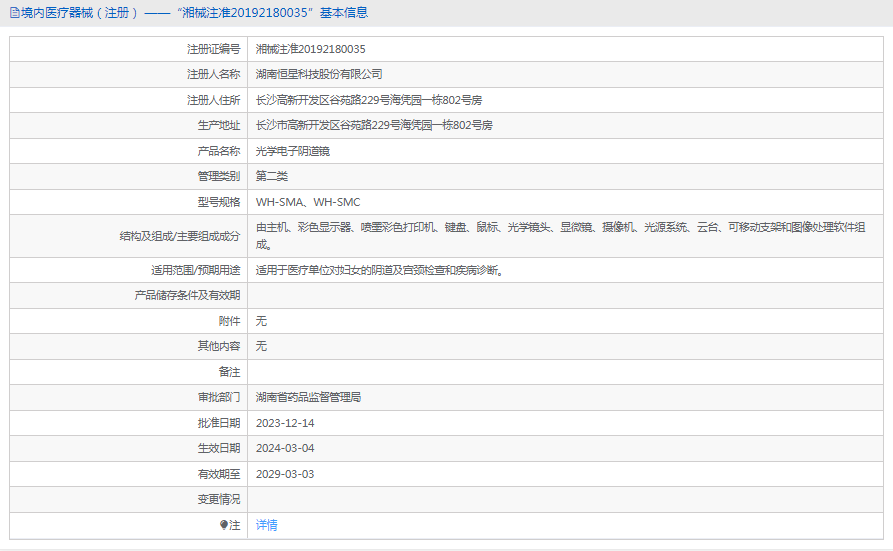Click the 产品储存条件及有效期 row label
893x551 pixels.
click(x=188, y=295)
